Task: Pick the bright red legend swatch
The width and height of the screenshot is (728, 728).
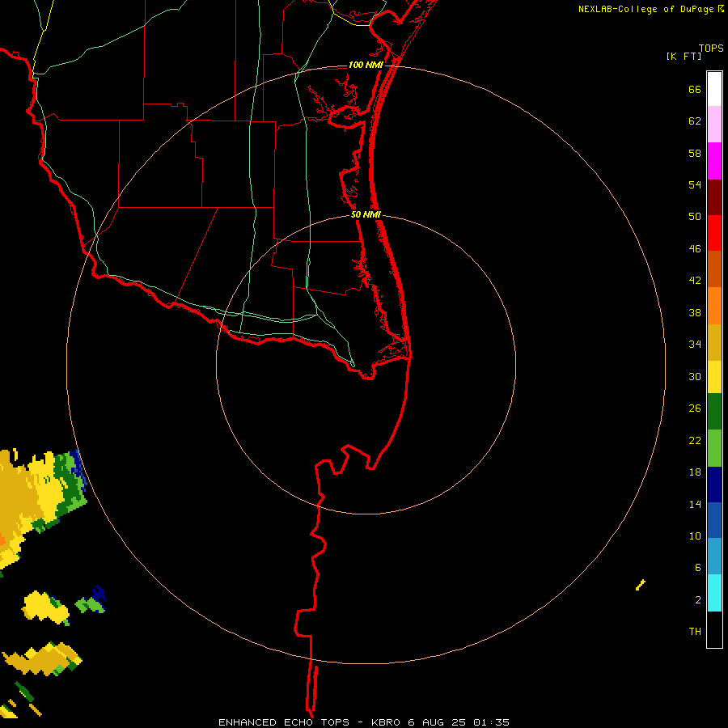Action: tap(714, 233)
